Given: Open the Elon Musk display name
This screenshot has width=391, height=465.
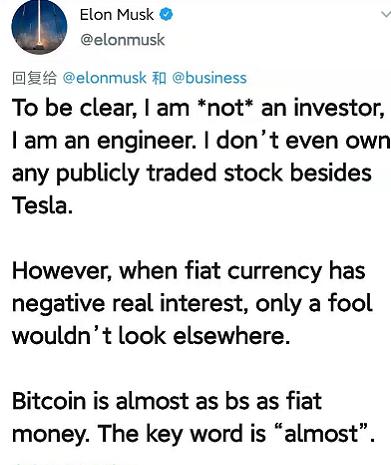Looking at the screenshot, I should (x=117, y=15).
